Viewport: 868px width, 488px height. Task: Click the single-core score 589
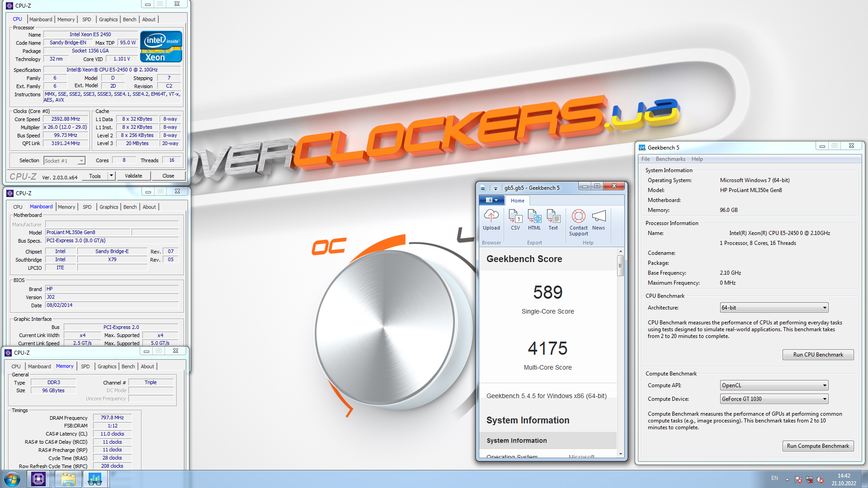(547, 292)
